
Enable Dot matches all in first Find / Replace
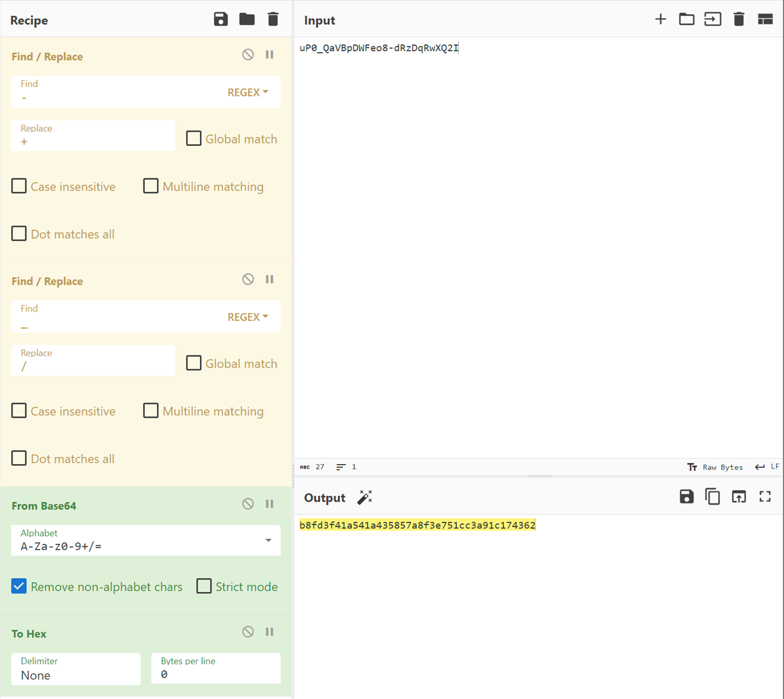[19, 234]
